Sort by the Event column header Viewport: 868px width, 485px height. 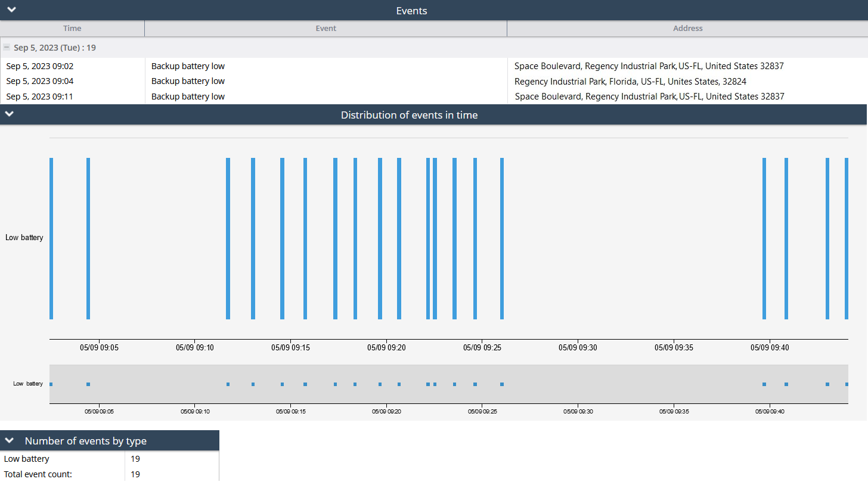[x=325, y=29]
